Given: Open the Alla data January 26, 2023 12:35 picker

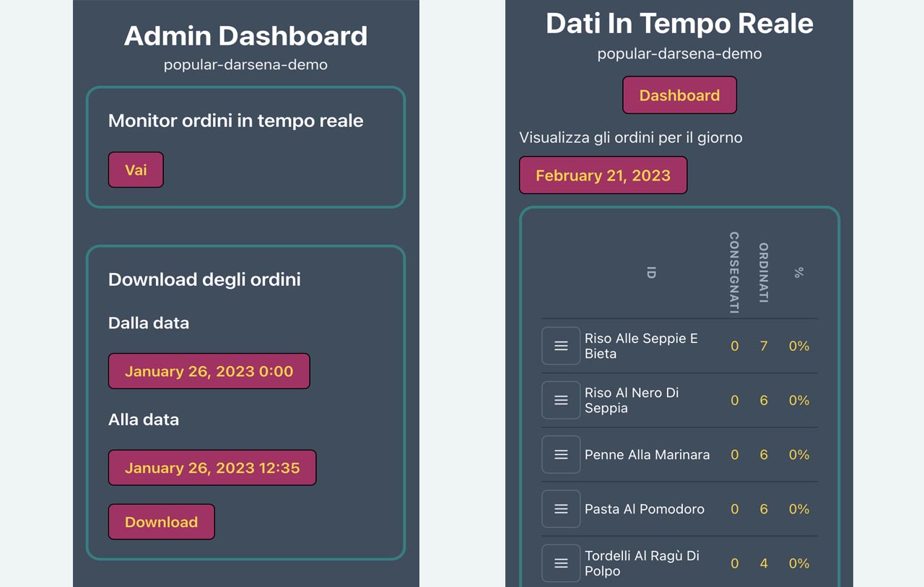Looking at the screenshot, I should pos(212,468).
